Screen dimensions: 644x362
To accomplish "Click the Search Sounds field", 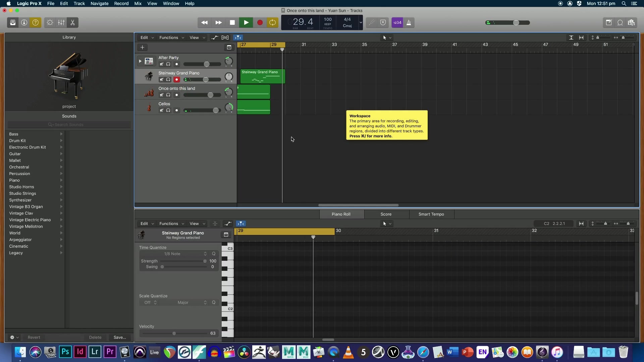I will (69, 124).
